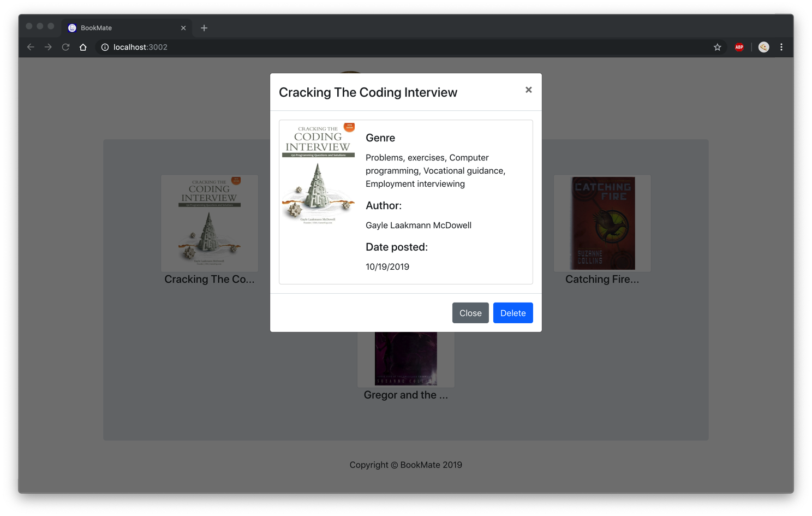Open Cracking The Co... cover in background list
Screen dimensions: 812x516
coord(210,223)
